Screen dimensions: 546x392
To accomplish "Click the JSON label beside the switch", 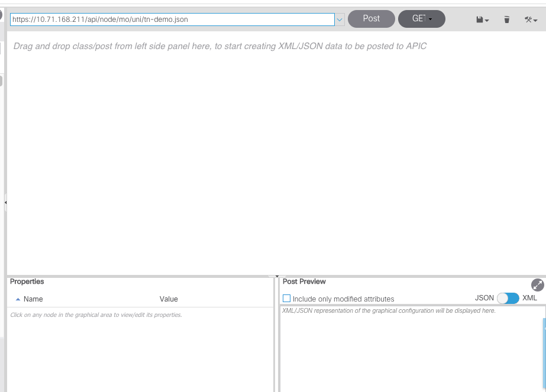I will [484, 298].
